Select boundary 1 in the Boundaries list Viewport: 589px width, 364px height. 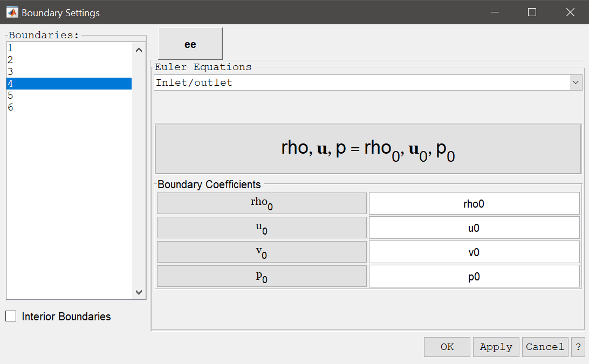click(x=69, y=48)
